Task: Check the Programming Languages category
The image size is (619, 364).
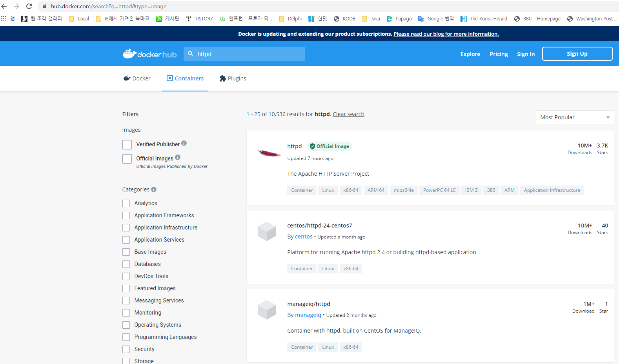Action: 126,337
